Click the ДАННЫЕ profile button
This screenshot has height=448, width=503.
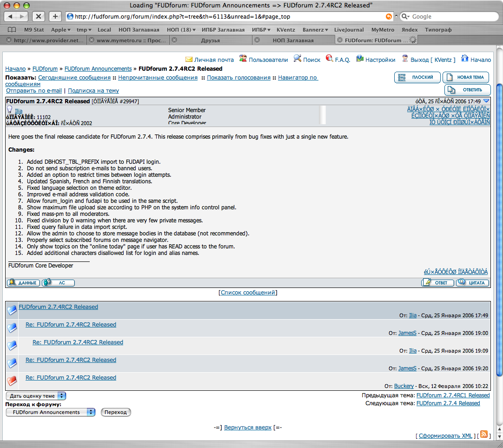tap(23, 283)
